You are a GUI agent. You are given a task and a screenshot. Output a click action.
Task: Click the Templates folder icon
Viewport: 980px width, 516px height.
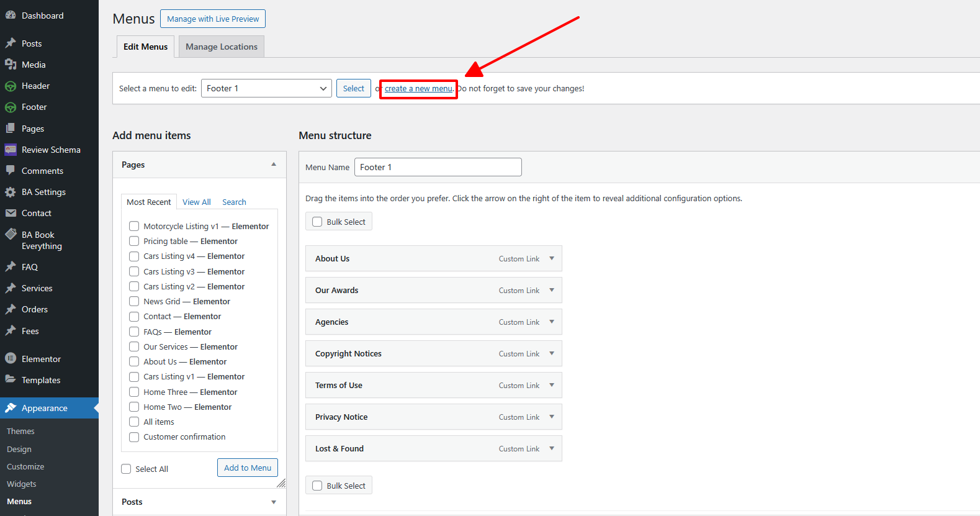point(11,380)
